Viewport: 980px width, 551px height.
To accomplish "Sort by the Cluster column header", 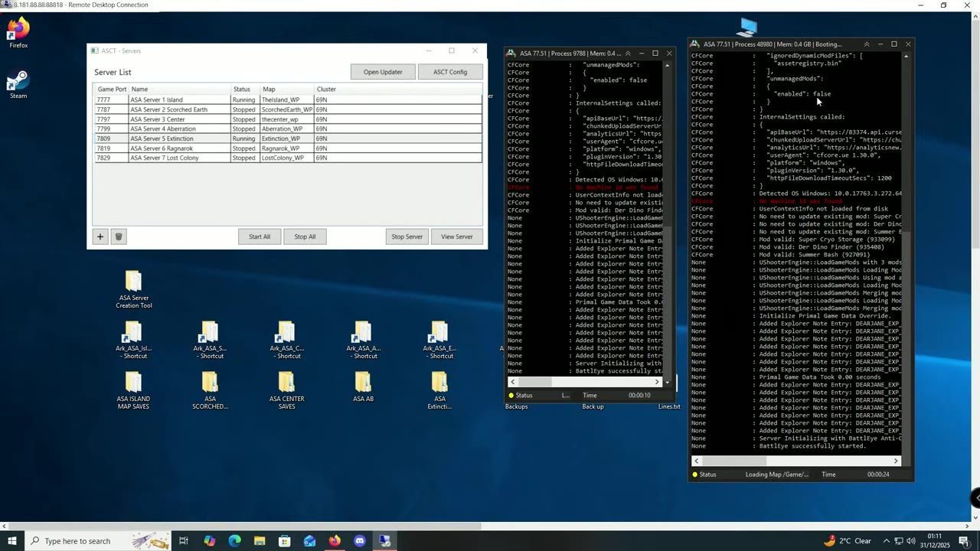I will 398,90.
